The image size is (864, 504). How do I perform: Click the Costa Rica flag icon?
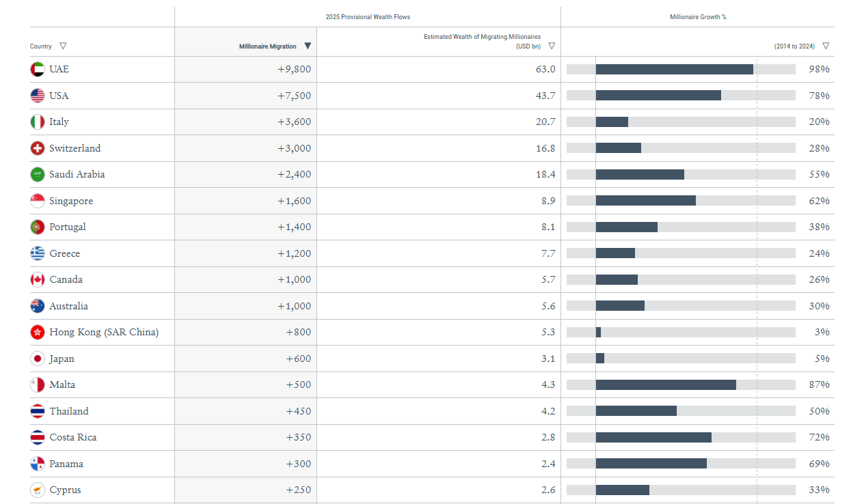pyautogui.click(x=38, y=437)
